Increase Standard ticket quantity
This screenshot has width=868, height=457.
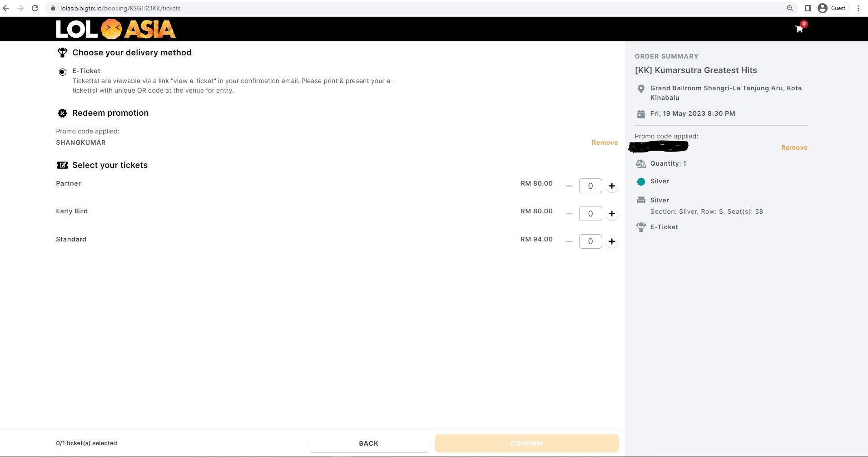point(612,241)
